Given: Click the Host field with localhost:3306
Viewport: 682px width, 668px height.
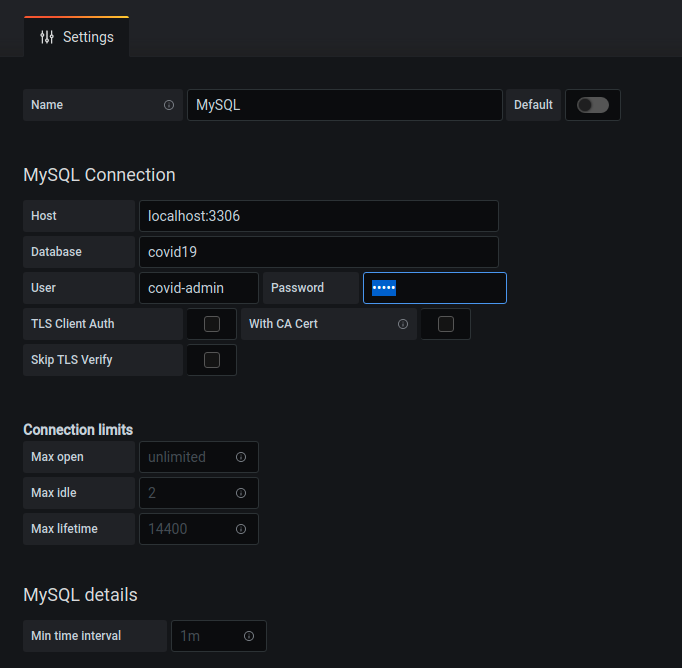Looking at the screenshot, I should pos(318,216).
